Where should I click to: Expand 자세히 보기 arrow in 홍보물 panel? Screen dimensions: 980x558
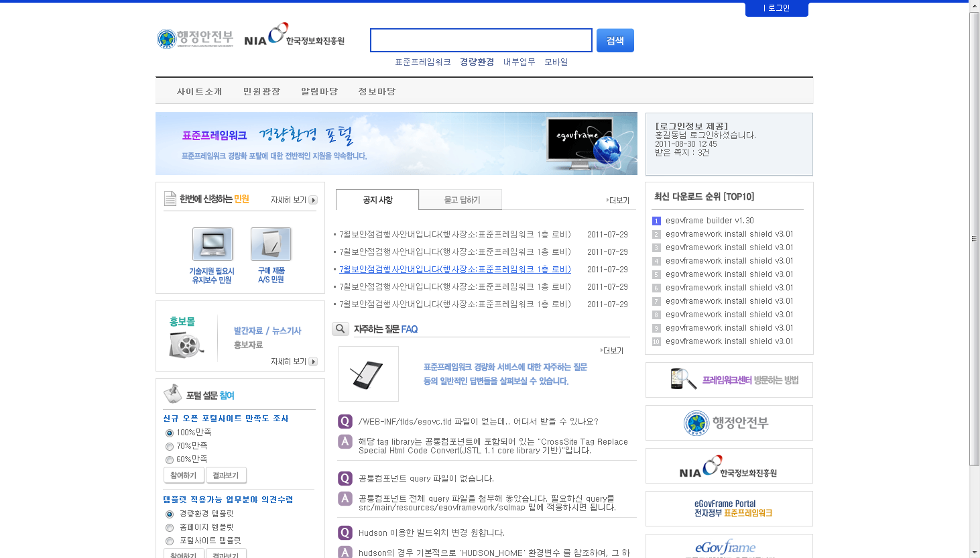click(x=313, y=361)
